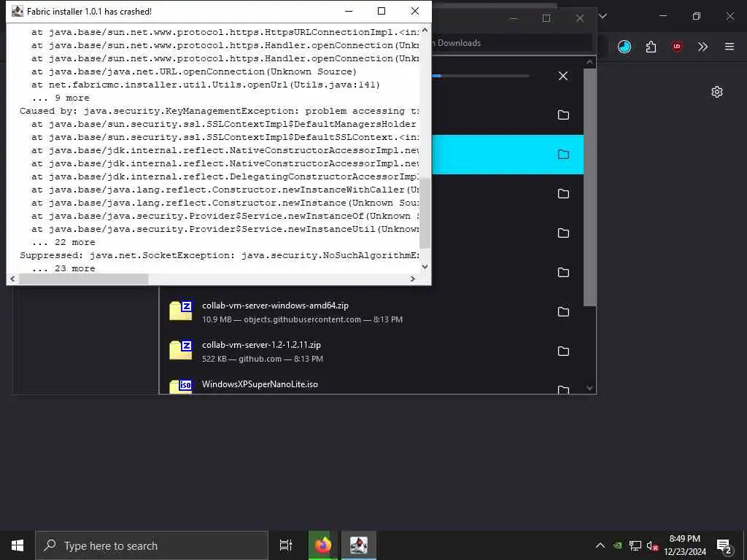The height and width of the screenshot is (560, 747).
Task: Open network status tray icon
Action: pyautogui.click(x=635, y=545)
